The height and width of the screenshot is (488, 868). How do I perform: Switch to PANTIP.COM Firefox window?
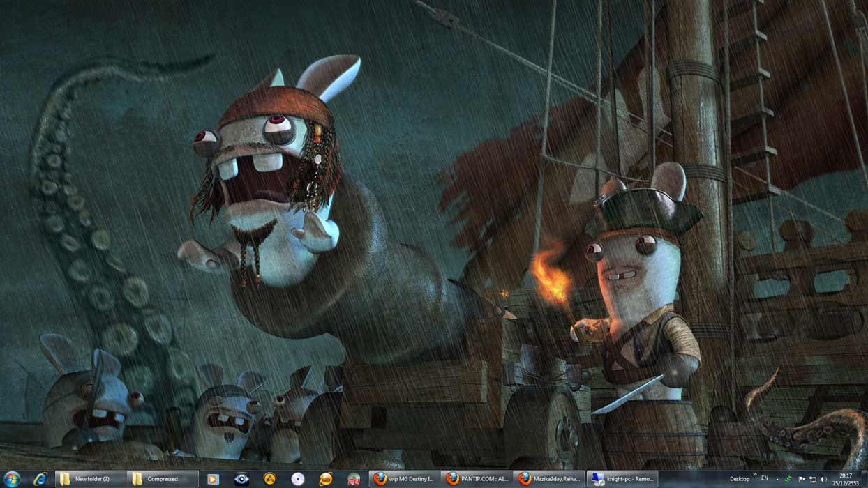[x=477, y=479]
